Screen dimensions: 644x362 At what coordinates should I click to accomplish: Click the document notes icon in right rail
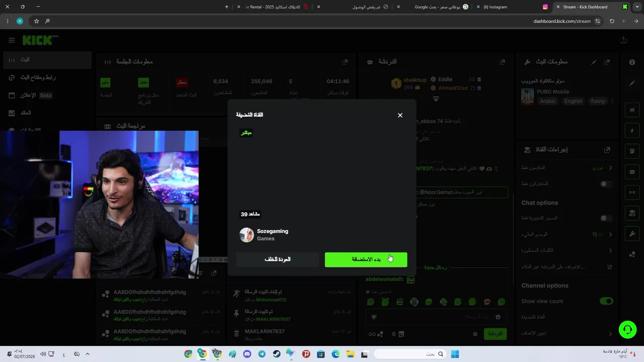coord(632,151)
